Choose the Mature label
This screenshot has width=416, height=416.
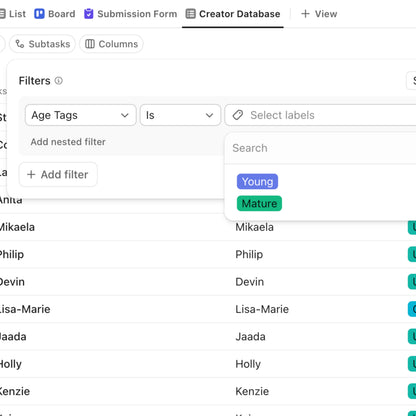coord(259,204)
